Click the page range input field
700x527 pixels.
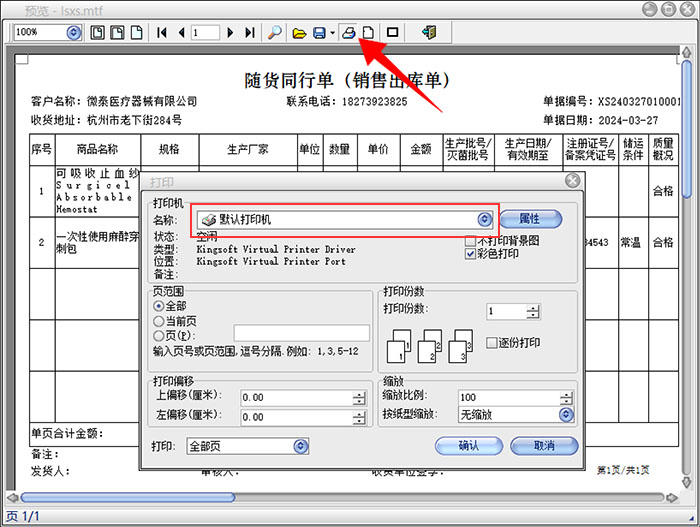301,333
